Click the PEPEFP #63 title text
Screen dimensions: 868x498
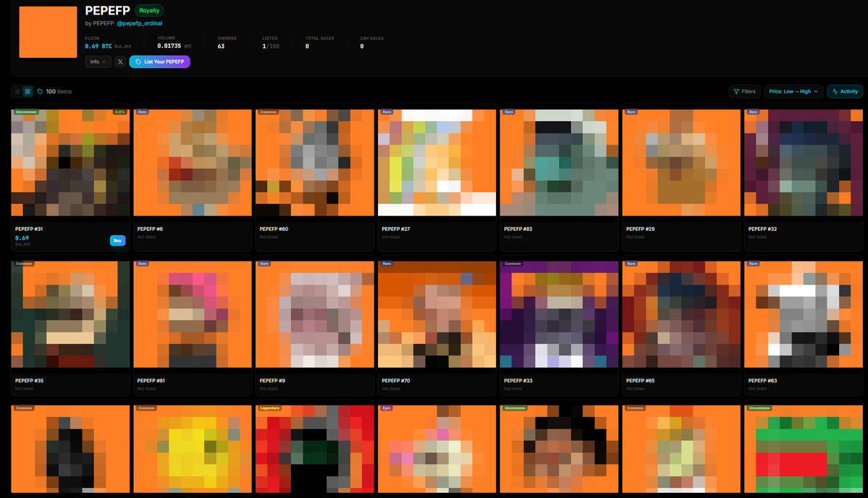click(763, 381)
